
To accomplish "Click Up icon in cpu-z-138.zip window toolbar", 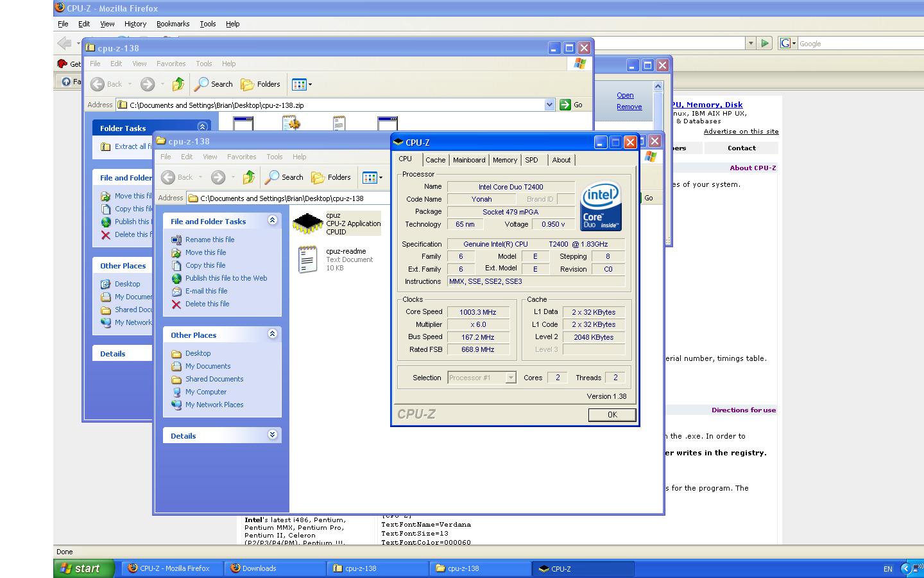I will pos(178,84).
